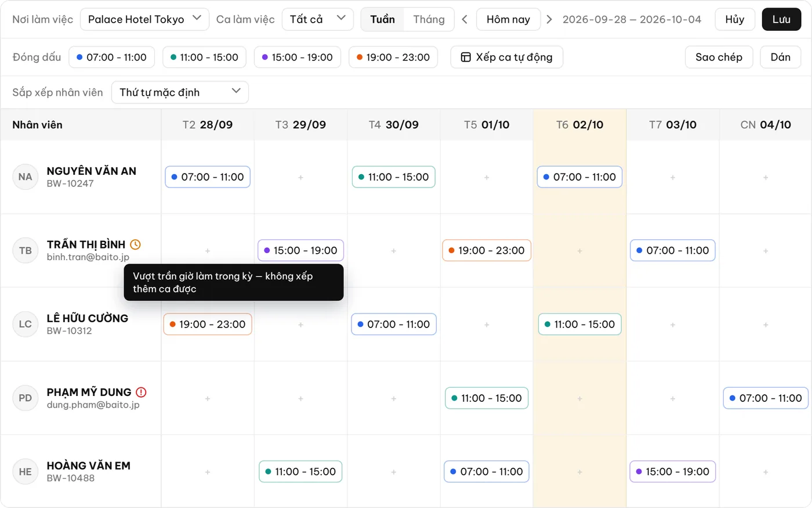Open the Thứ tự mặc định sort dropdown
The height and width of the screenshot is (508, 812).
(x=180, y=92)
